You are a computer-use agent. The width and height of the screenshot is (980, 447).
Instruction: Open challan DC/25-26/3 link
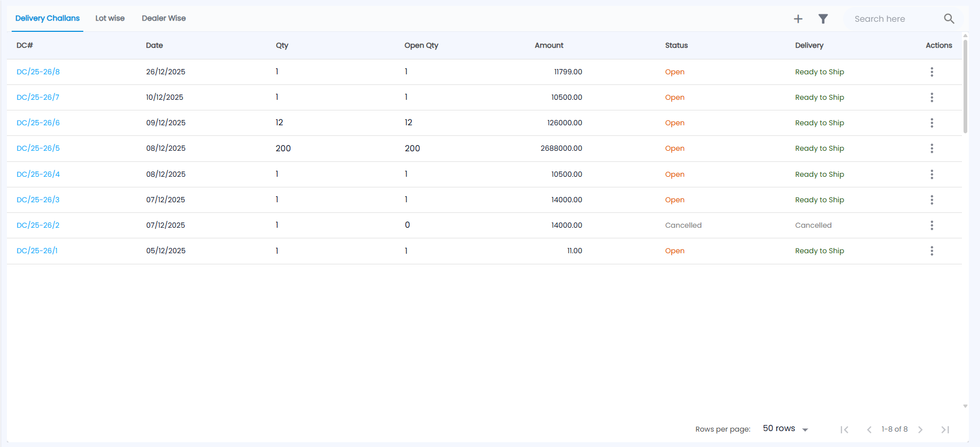[x=38, y=200]
